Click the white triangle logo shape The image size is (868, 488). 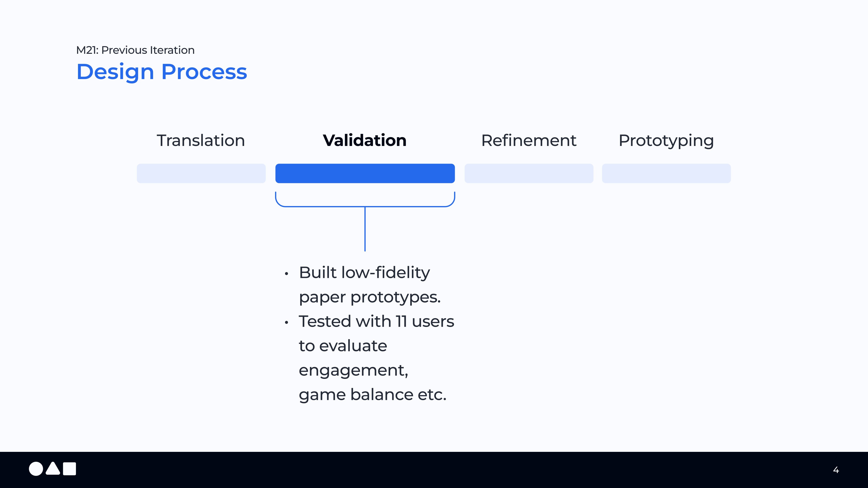point(53,469)
